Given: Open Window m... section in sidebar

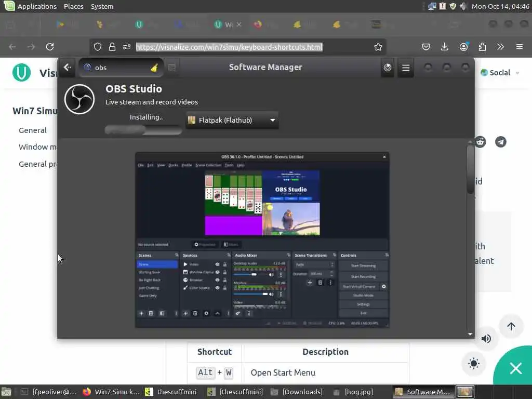Looking at the screenshot, I should pos(37,147).
